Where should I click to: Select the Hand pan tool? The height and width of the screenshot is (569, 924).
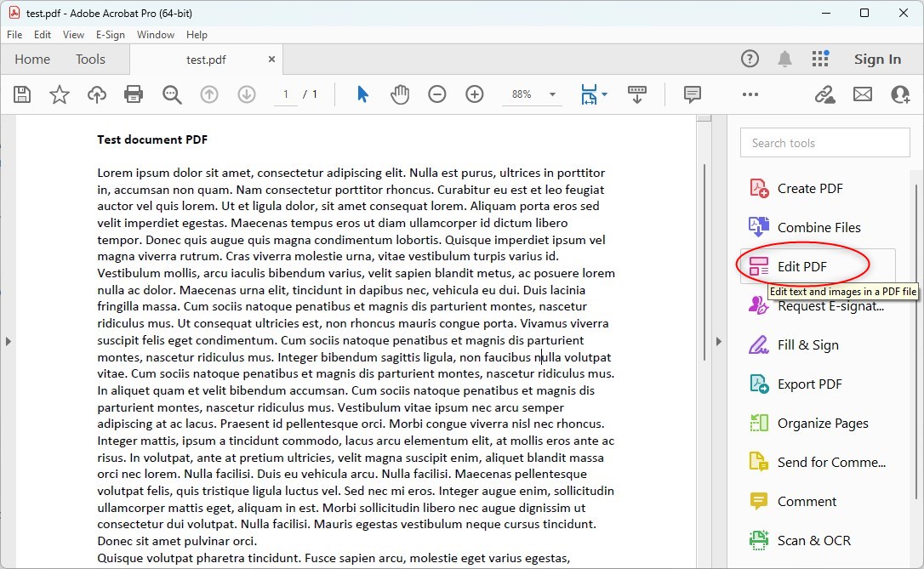(400, 94)
